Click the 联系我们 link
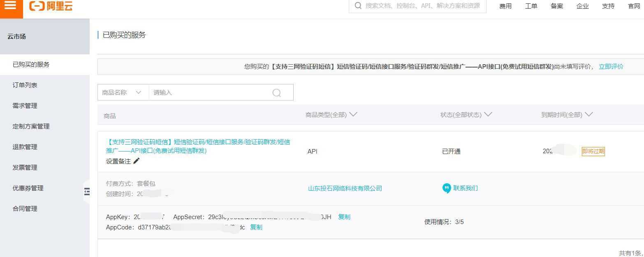 [466, 188]
